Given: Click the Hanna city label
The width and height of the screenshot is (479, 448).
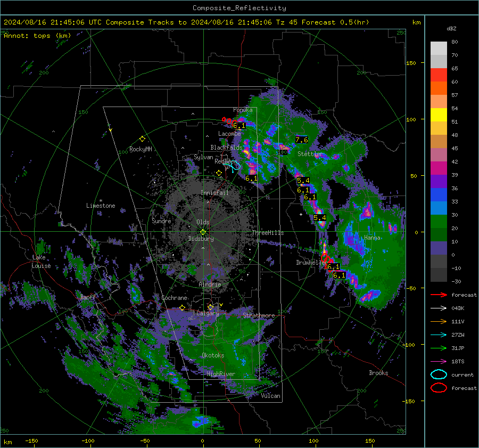Looking at the screenshot, I should pyautogui.click(x=372, y=238).
